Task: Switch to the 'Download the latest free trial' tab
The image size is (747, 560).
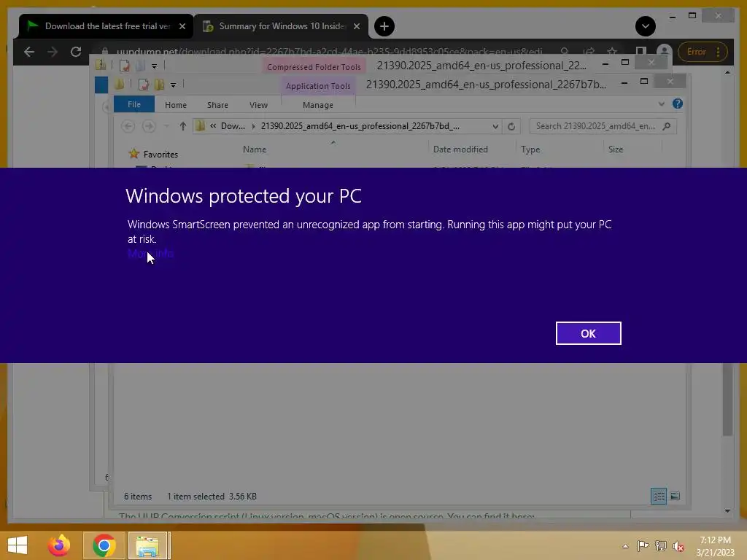Action: (106, 26)
